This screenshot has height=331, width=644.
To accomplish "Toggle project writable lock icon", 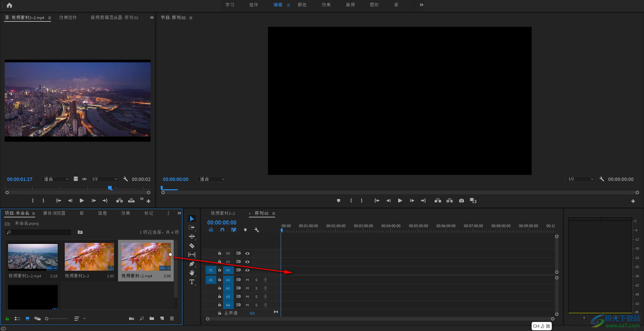I will tap(7, 319).
